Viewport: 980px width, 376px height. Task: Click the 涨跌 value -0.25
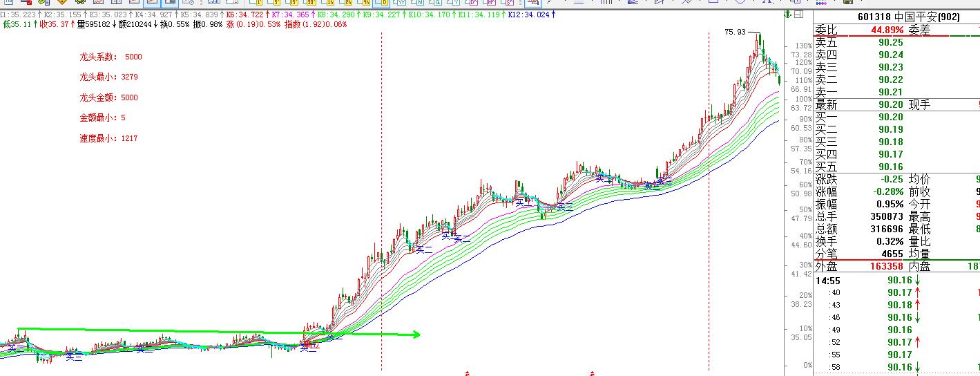pos(891,179)
